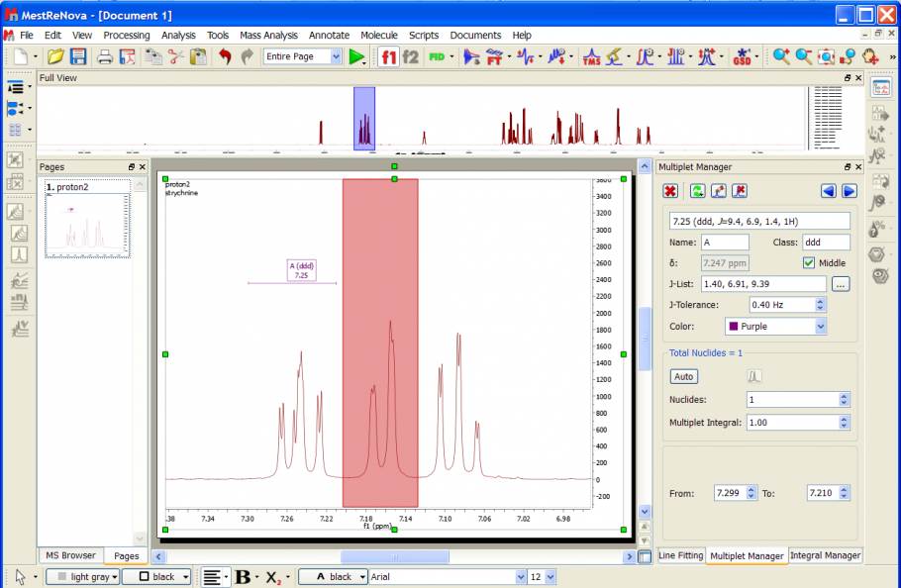Delete multiplet with red X icon

[670, 191]
